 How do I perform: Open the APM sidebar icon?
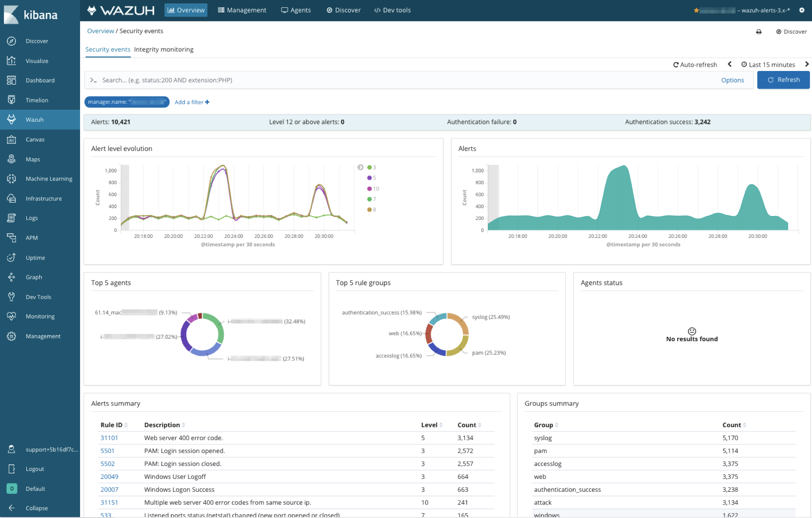tap(12, 237)
